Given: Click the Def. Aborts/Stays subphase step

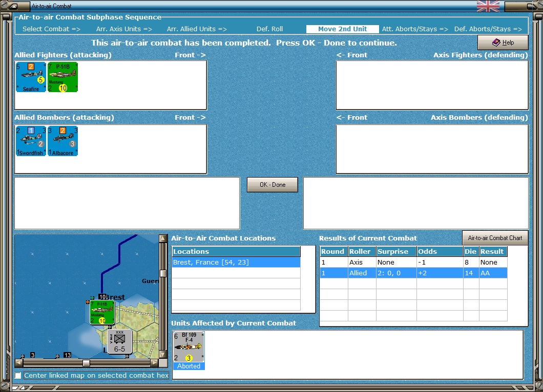Looking at the screenshot, I should [488, 29].
